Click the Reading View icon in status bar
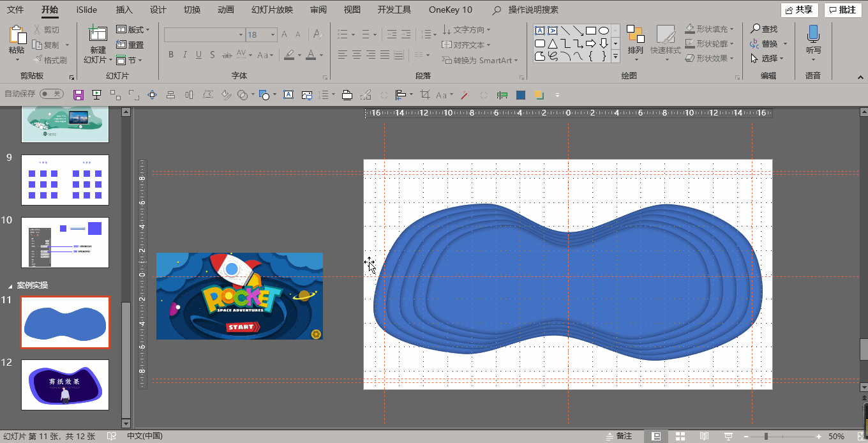Viewport: 868px width, 443px height. point(704,436)
